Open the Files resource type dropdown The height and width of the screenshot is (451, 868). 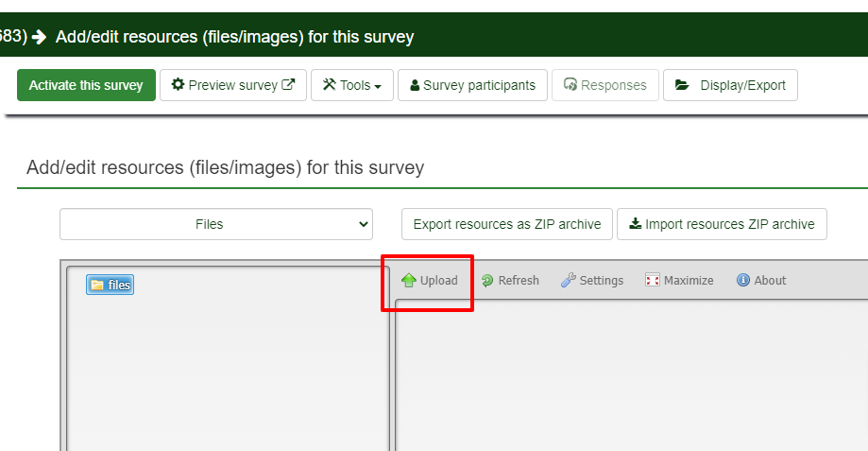(216, 224)
